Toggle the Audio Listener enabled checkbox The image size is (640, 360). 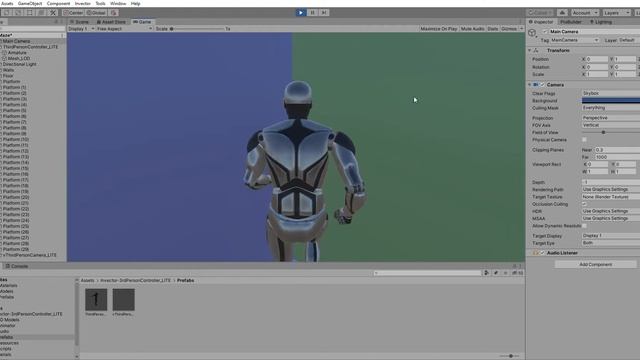click(x=542, y=253)
